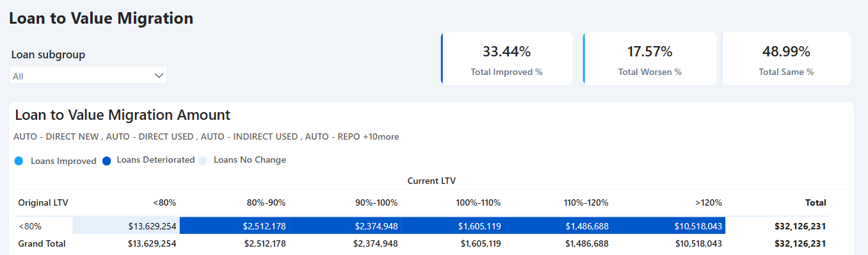Viewport: 868px width, 255px height.
Task: Click the Total Same % card
Action: 787,58
